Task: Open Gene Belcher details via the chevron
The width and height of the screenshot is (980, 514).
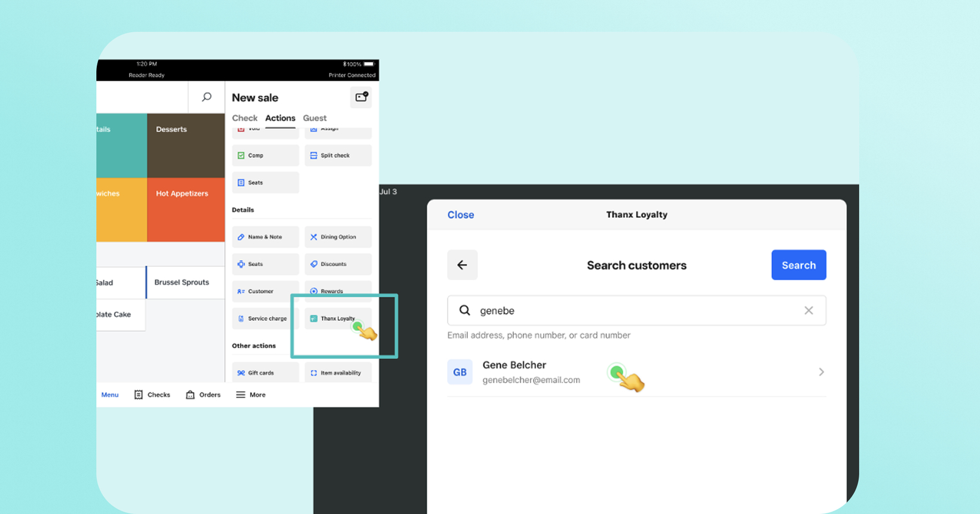Action: 822,372
